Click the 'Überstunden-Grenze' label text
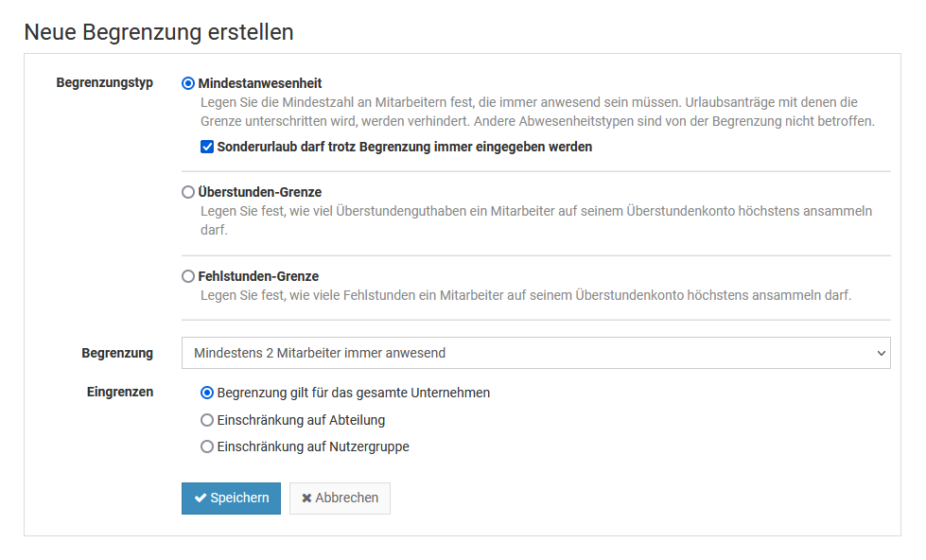This screenshot has width=926, height=560. pyautogui.click(x=259, y=192)
